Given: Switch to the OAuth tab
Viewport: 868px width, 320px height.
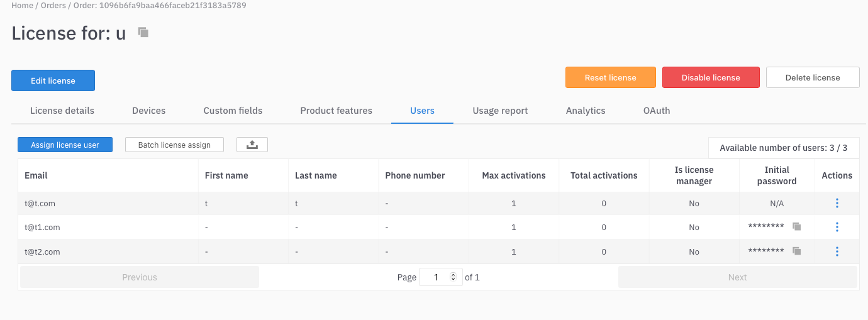Looking at the screenshot, I should coord(656,111).
